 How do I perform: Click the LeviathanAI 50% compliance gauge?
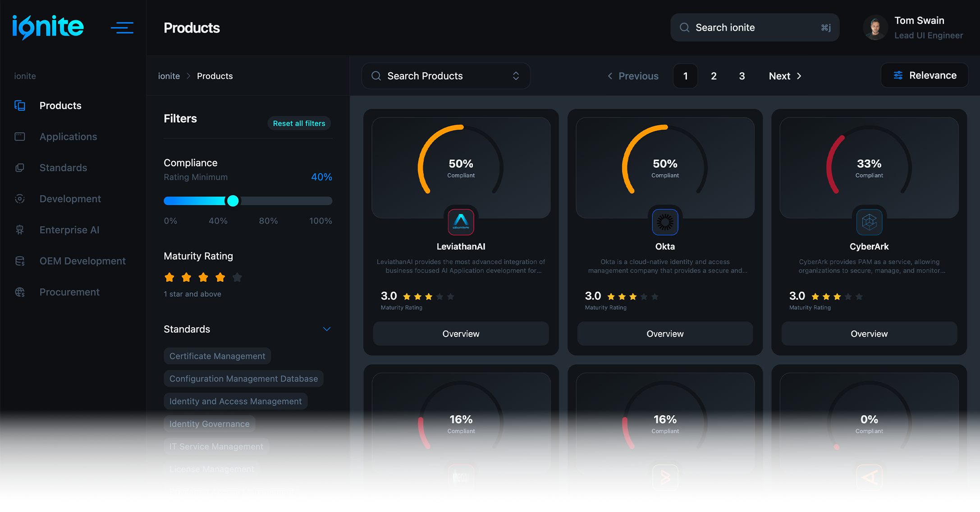(461, 160)
